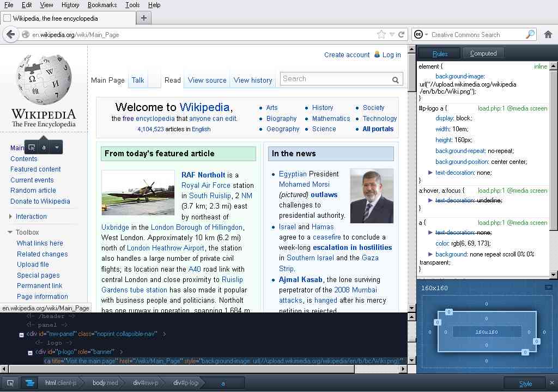The height and width of the screenshot is (392, 558).
Task: Open the dropdown arrow on the highlighter infobar
Action: click(x=57, y=147)
